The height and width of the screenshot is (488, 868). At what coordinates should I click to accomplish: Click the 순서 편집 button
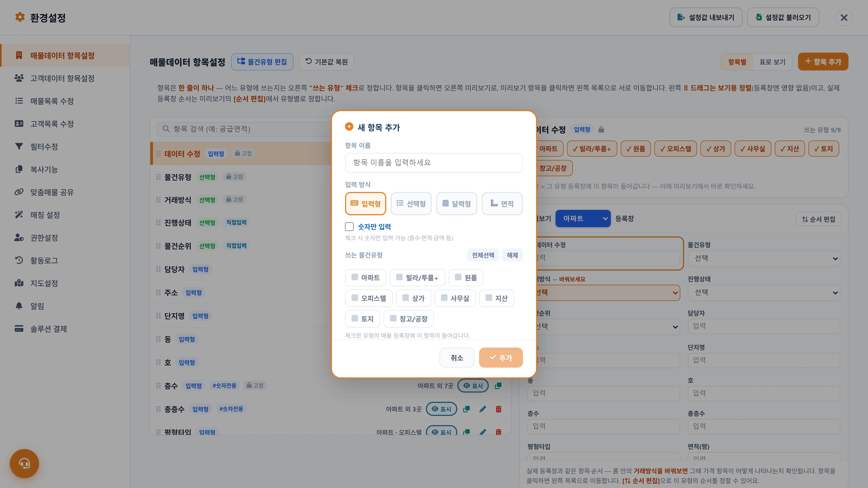coord(818,219)
